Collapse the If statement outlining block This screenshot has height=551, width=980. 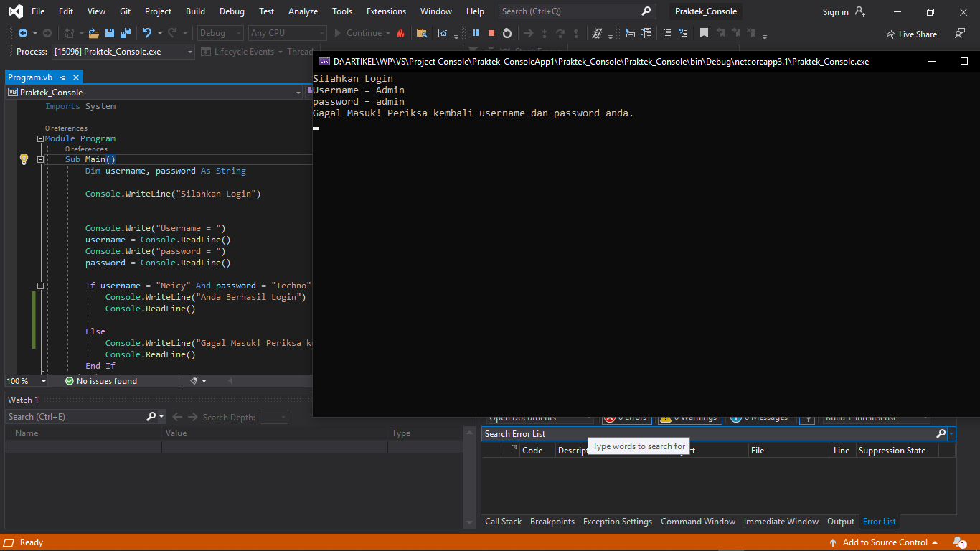(40, 286)
